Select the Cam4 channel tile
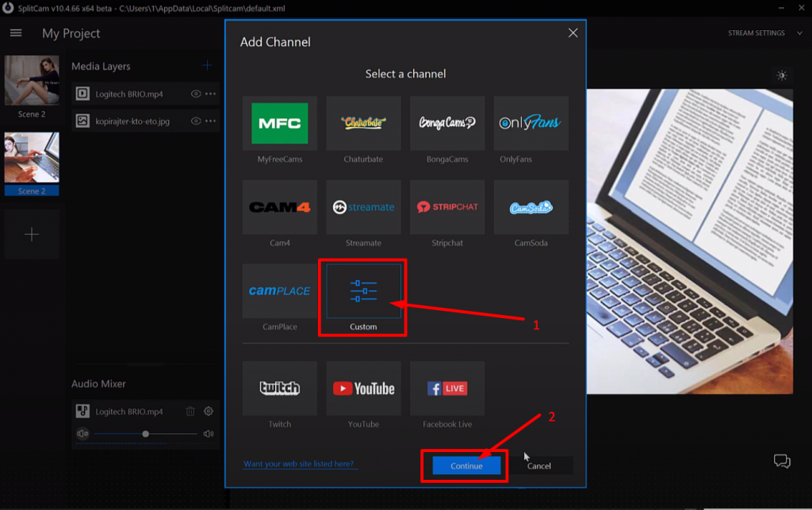Screen dimensions: 812x510 tap(280, 207)
